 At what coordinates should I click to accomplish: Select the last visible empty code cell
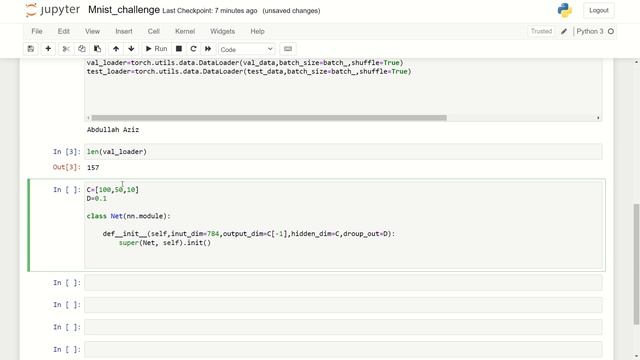pos(343,349)
